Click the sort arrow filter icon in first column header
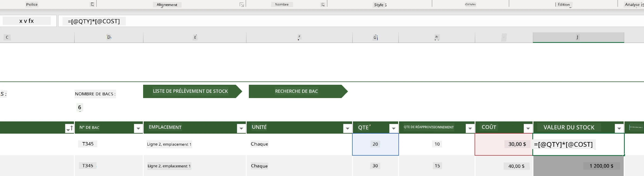Image resolution: width=644 pixels, height=176 pixels. tap(70, 128)
